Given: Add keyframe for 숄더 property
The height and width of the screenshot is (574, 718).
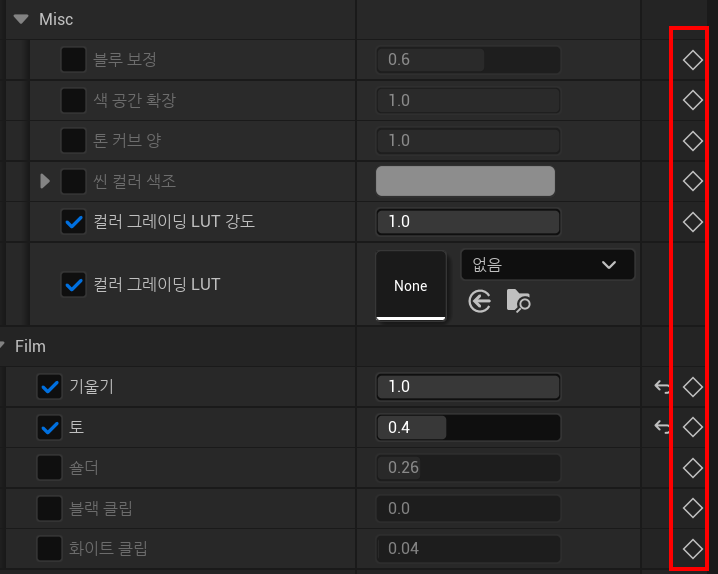Looking at the screenshot, I should (x=692, y=468).
